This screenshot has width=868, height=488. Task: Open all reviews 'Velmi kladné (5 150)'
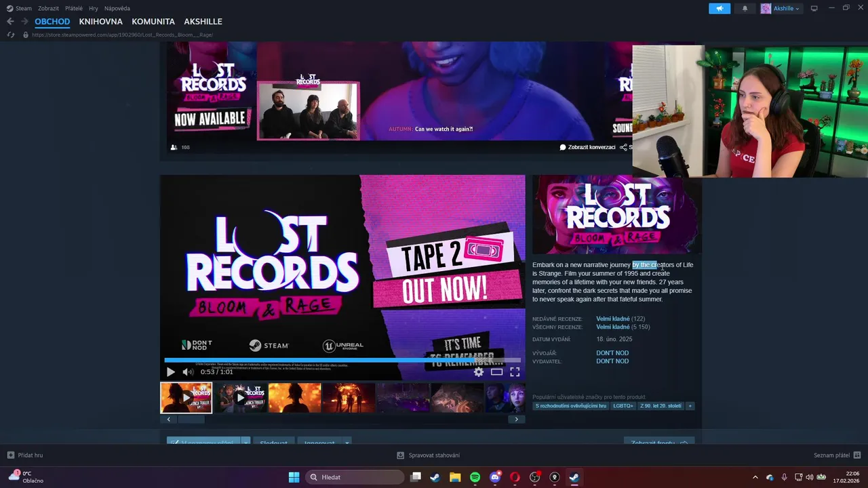click(623, 327)
